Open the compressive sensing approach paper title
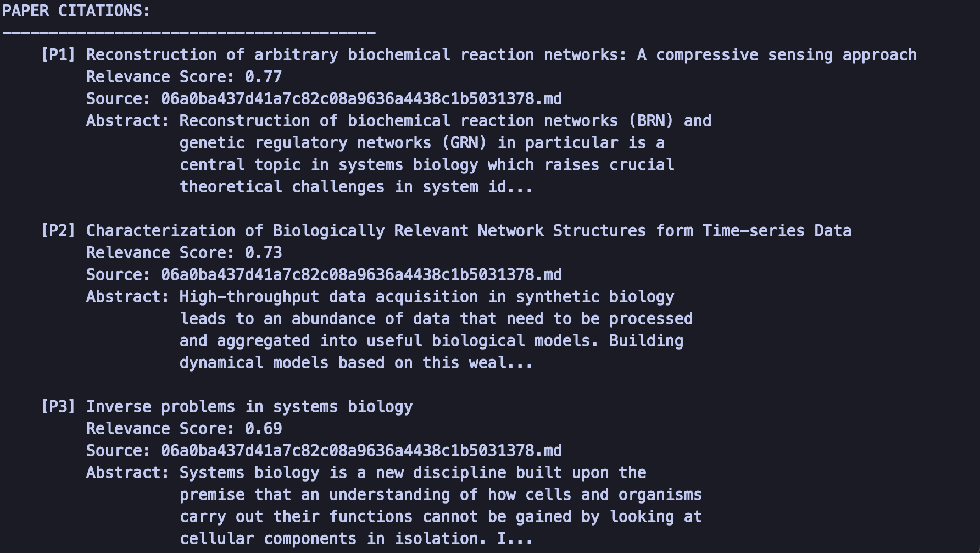980x553 pixels. [x=501, y=55]
